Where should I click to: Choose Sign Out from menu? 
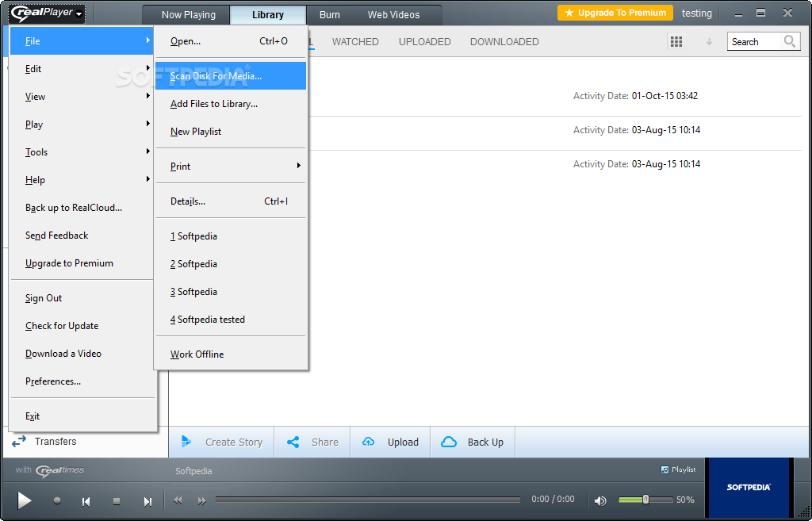82,298
